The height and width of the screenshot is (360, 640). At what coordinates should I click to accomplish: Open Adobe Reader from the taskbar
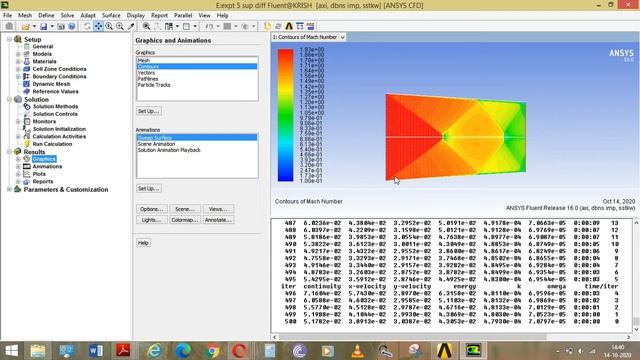[x=123, y=351]
